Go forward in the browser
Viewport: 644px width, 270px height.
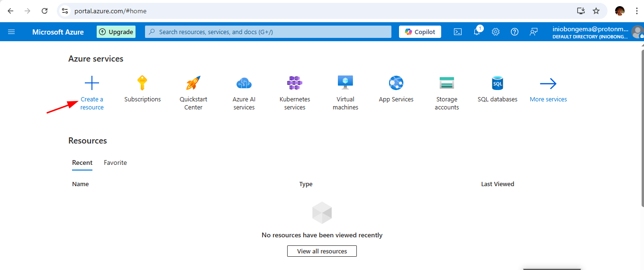[x=27, y=11]
